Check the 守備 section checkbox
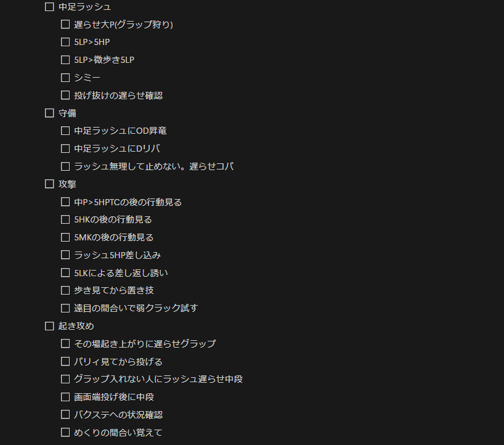 49,113
